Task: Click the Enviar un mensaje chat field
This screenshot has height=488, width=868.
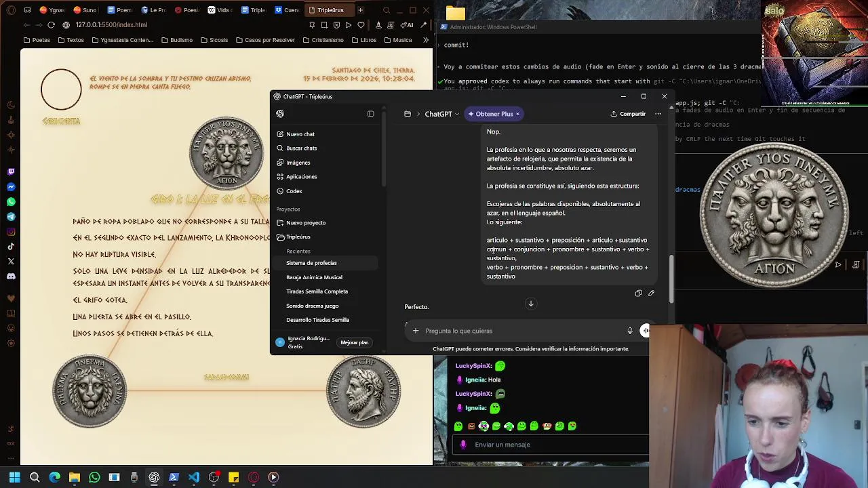Action: click(x=549, y=445)
